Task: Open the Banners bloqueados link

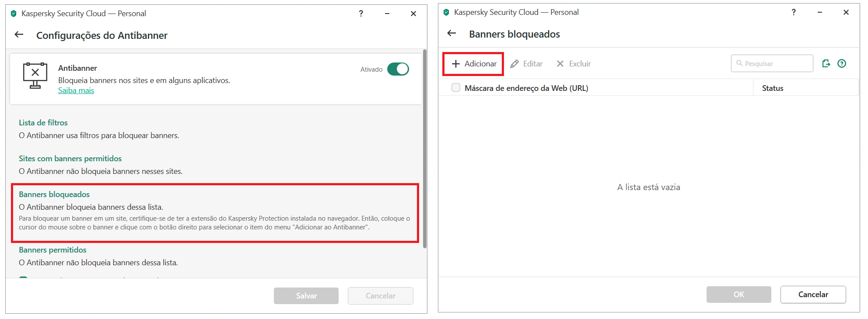Action: click(x=54, y=194)
